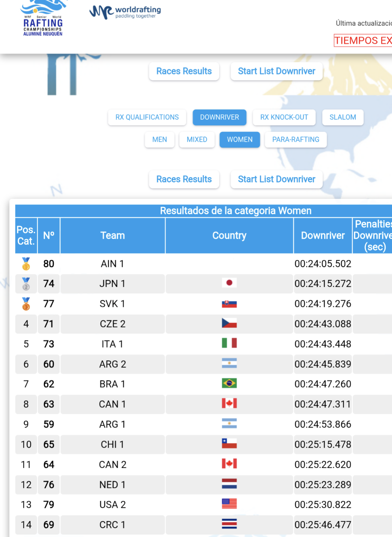Click the Costa Rica flag in CRC 1 row
The image size is (392, 537).
(x=229, y=524)
